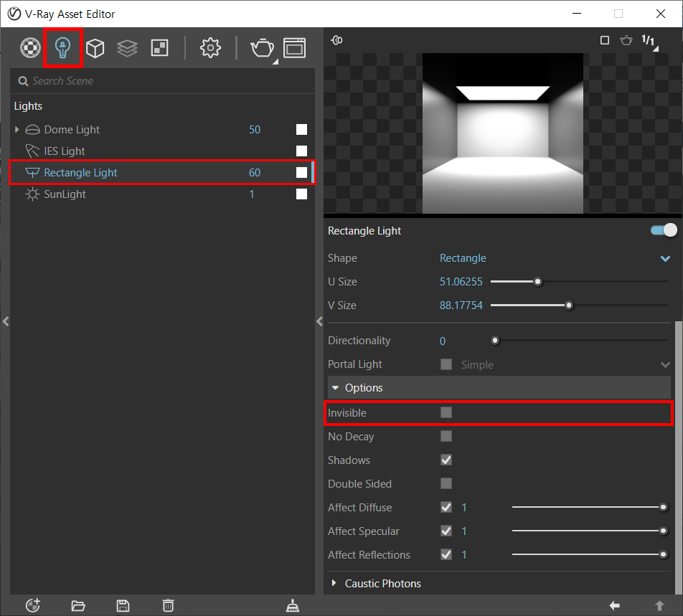Expand the Caustic Photons section
This screenshot has height=616, width=683.
499,583
